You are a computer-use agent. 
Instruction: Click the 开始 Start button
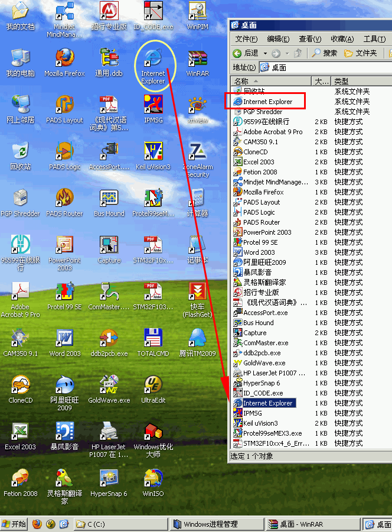click(x=14, y=524)
